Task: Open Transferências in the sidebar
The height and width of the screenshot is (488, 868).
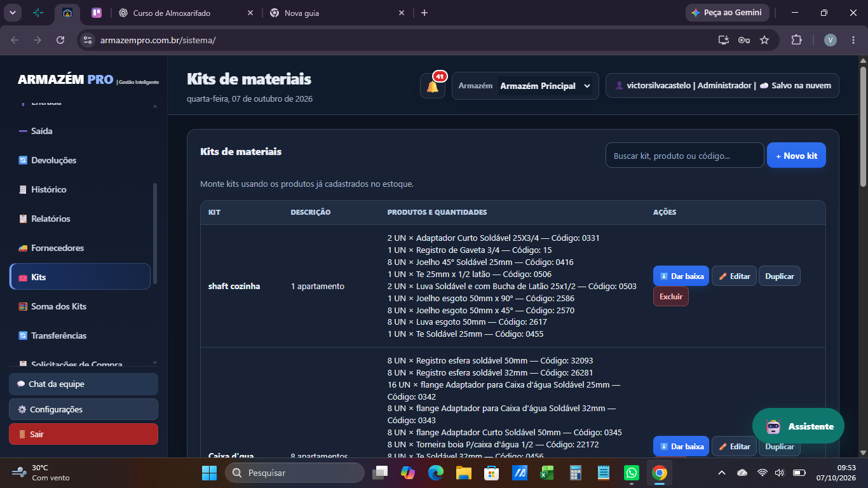Action: (80, 335)
